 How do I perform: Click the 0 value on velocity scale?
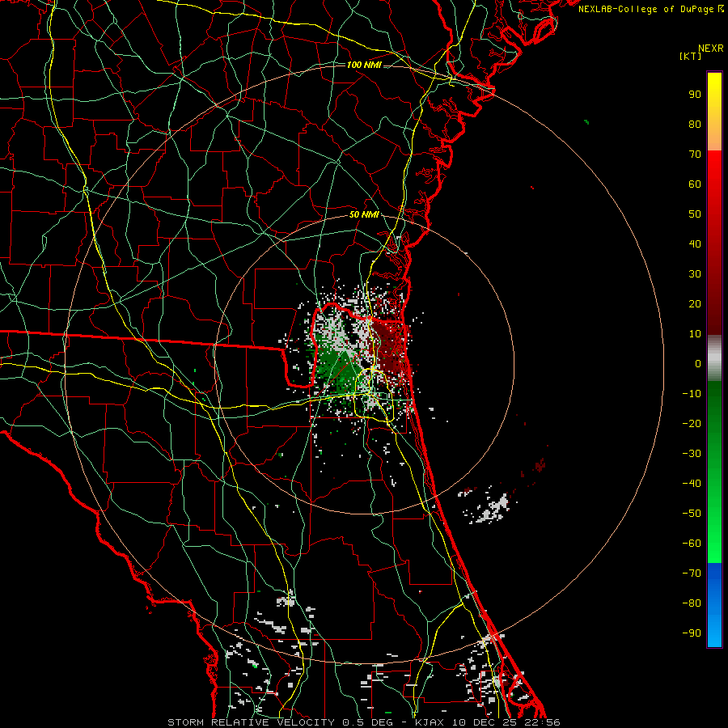[x=698, y=364]
